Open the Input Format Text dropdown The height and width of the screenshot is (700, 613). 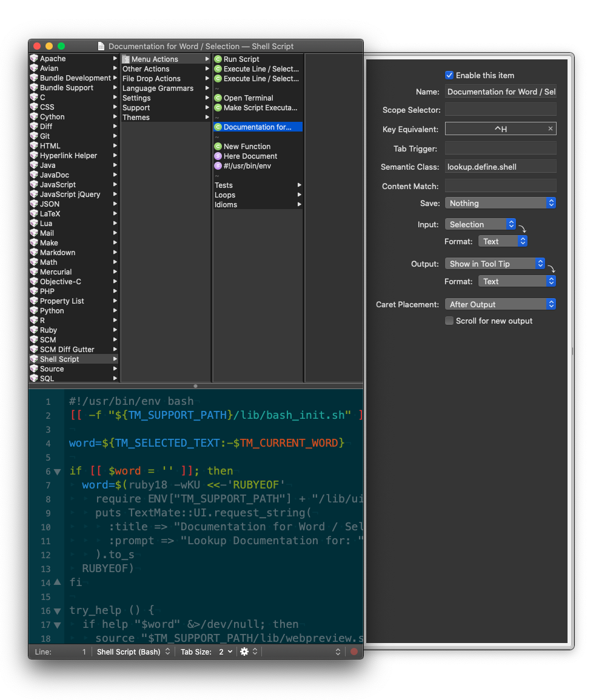coord(503,241)
